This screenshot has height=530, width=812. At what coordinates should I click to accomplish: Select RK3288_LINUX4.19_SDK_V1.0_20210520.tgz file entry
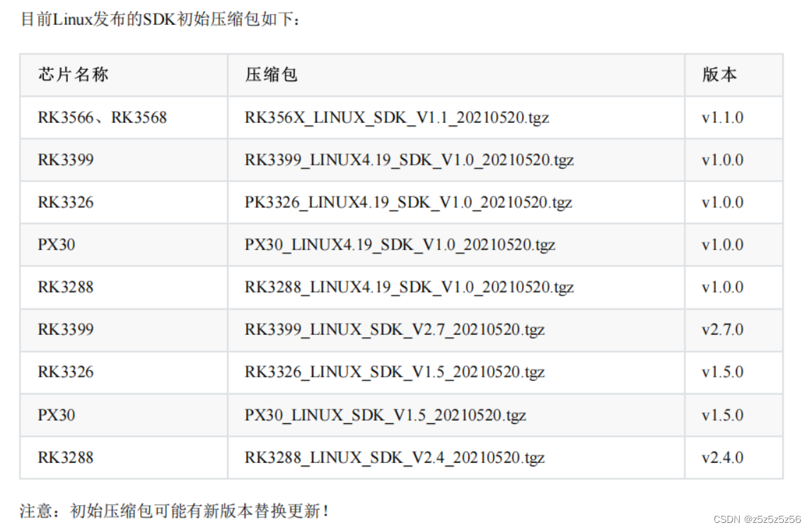point(409,287)
